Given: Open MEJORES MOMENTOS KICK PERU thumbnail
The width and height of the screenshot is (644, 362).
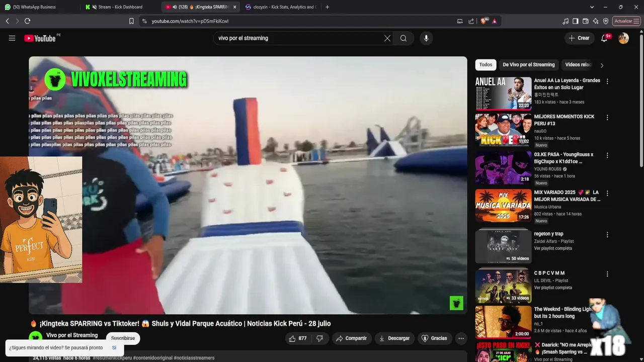Looking at the screenshot, I should [503, 130].
